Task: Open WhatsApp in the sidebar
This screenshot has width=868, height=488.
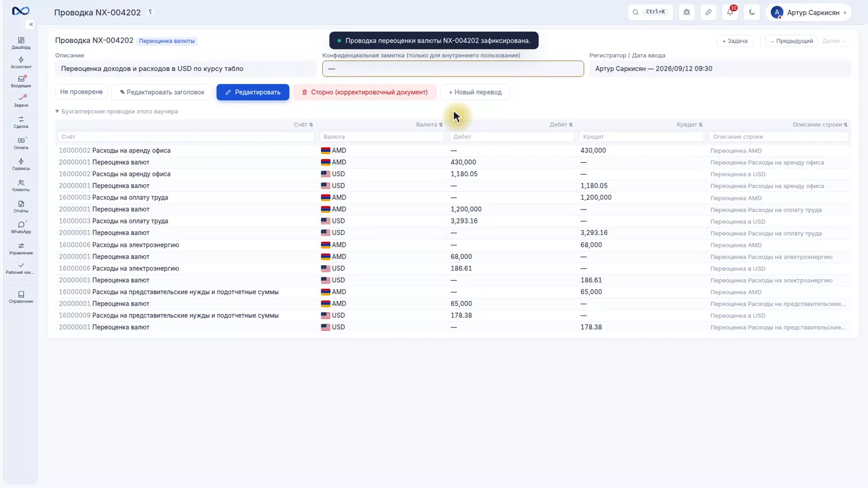Action: [x=21, y=227]
